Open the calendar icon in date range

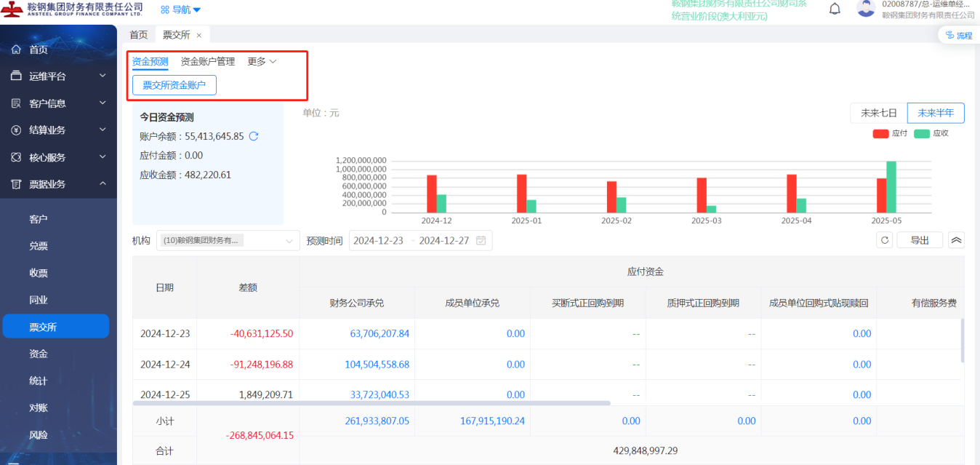tap(481, 241)
